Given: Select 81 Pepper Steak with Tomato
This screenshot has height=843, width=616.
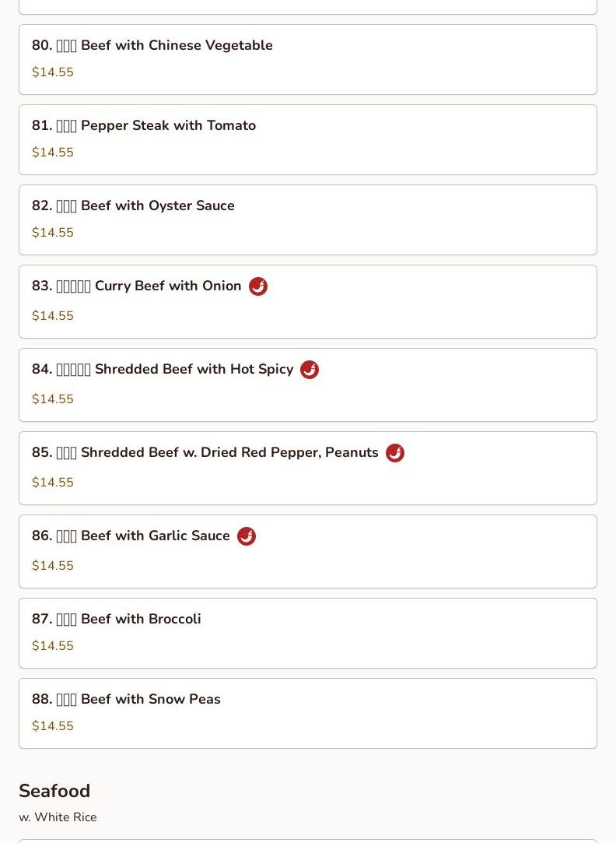Looking at the screenshot, I should click(308, 140).
